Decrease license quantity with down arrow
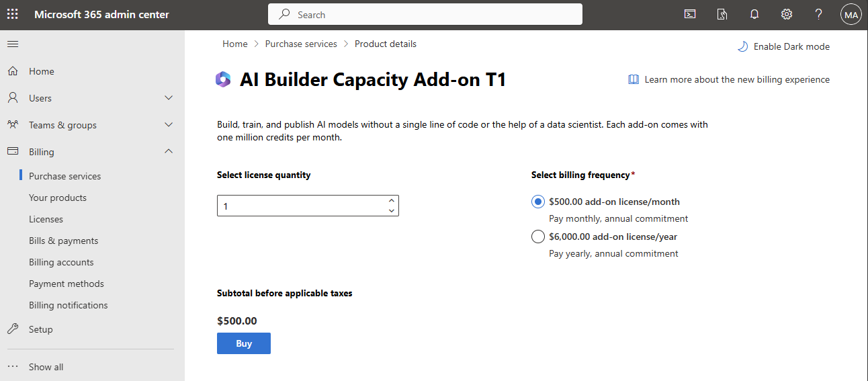 (x=391, y=211)
